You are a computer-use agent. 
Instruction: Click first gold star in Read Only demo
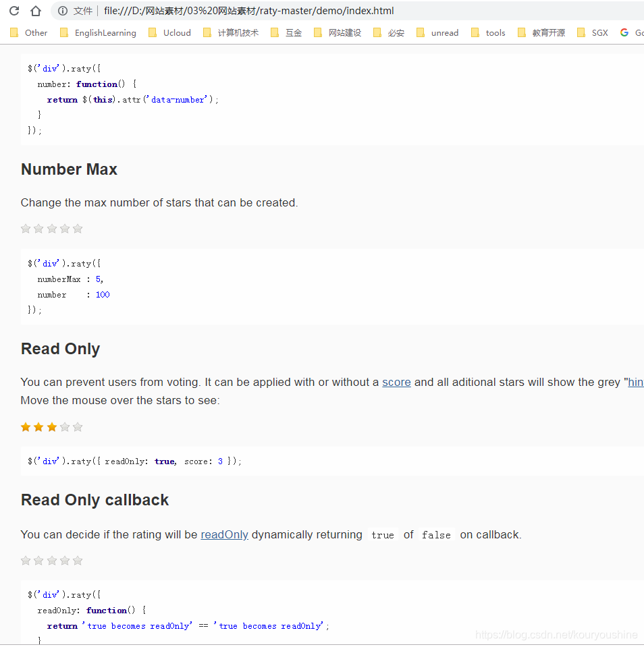26,427
